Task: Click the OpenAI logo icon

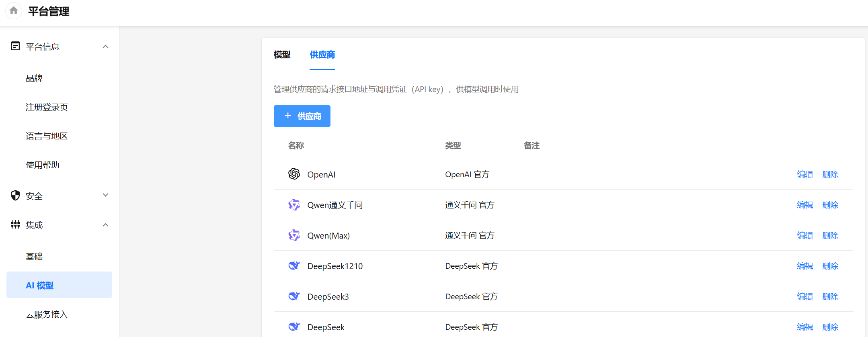Action: 294,174
